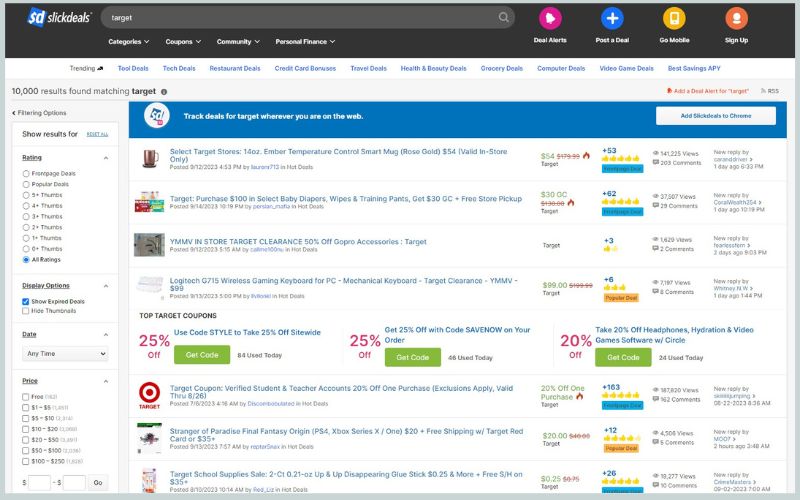Click the Post a Deal plus icon
Image resolution: width=800 pixels, height=500 pixels.
point(612,18)
